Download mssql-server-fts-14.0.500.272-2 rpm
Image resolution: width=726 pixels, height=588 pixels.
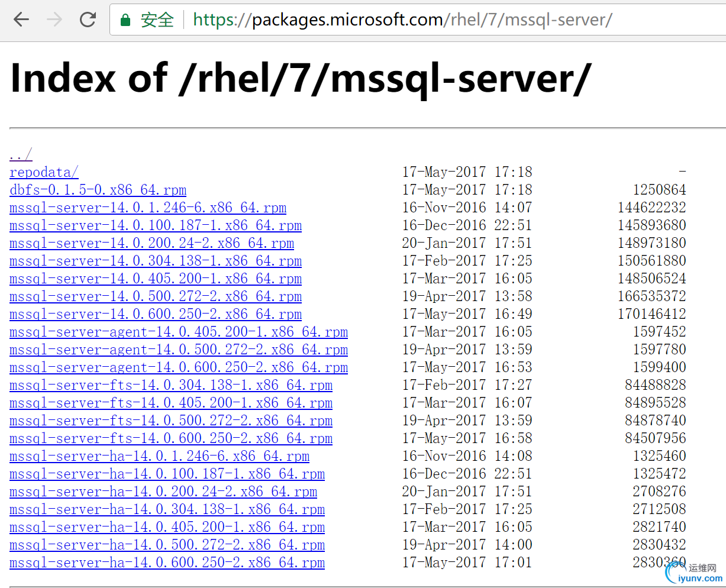pyautogui.click(x=171, y=421)
